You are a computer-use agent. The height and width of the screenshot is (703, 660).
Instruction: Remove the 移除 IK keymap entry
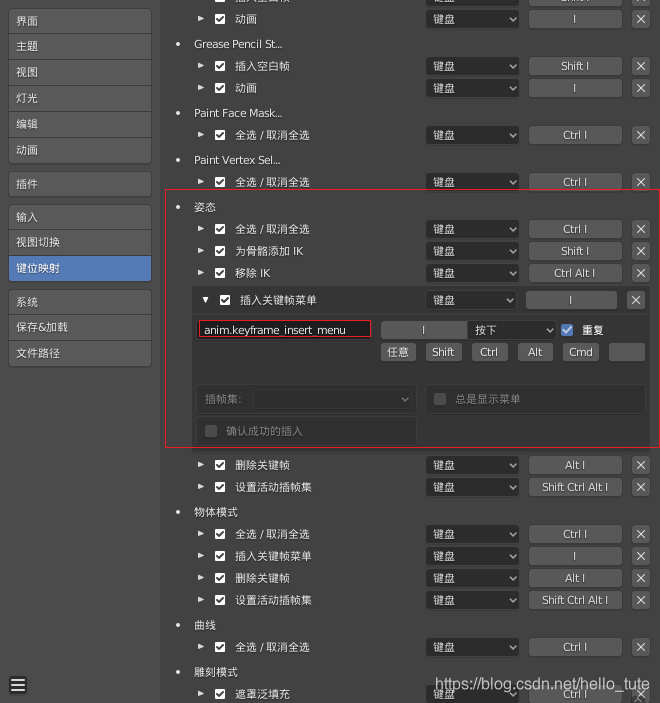pos(641,273)
